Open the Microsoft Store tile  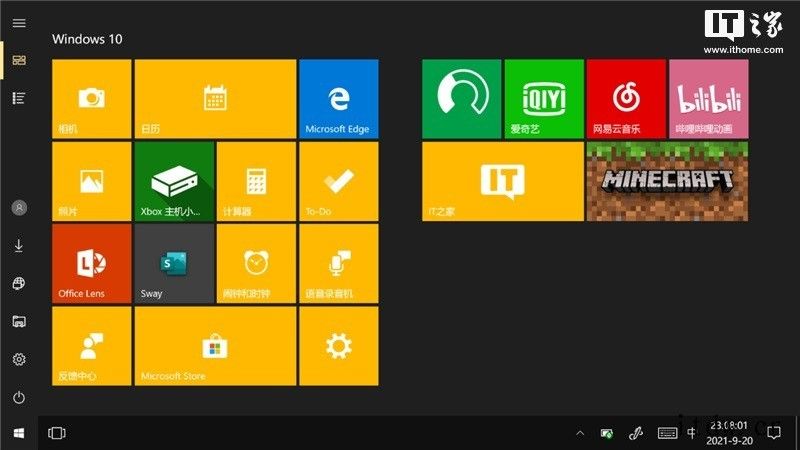(215, 346)
